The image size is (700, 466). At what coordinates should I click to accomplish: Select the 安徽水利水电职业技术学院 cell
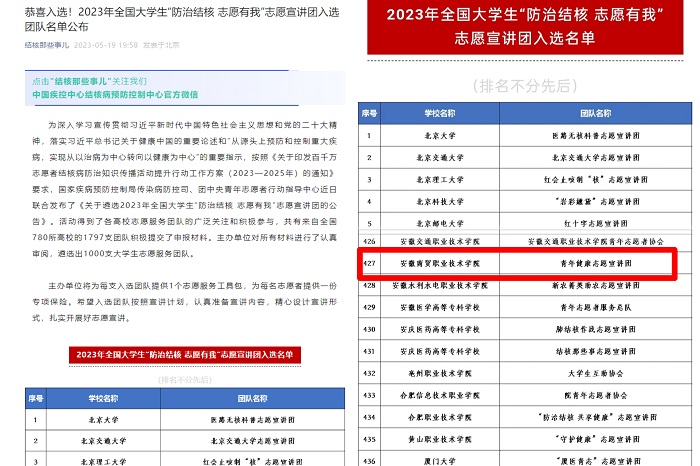click(440, 285)
